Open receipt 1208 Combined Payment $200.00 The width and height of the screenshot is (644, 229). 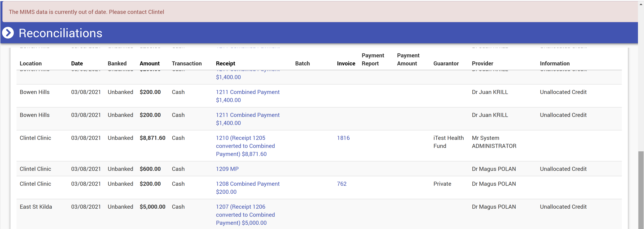tap(247, 184)
